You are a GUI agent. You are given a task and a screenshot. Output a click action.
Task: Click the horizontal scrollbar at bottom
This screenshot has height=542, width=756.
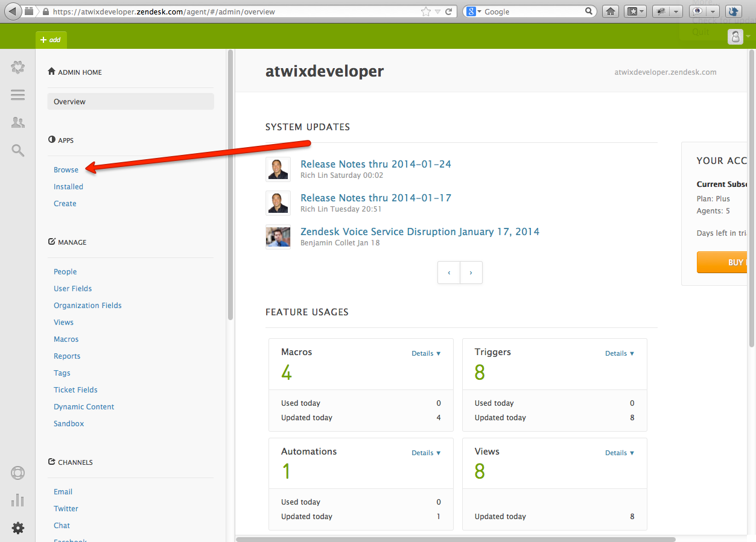point(456,539)
